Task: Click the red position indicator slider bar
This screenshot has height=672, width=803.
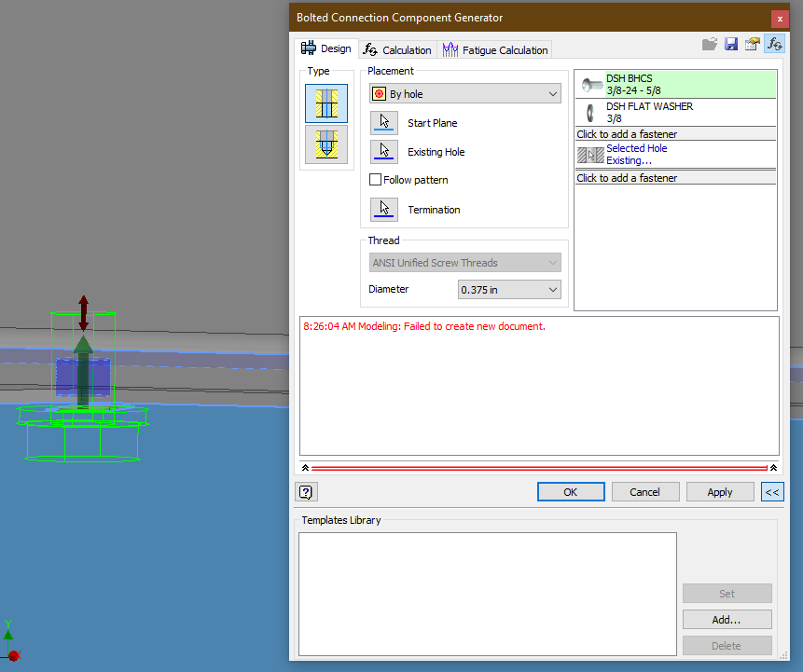Action: (539, 467)
